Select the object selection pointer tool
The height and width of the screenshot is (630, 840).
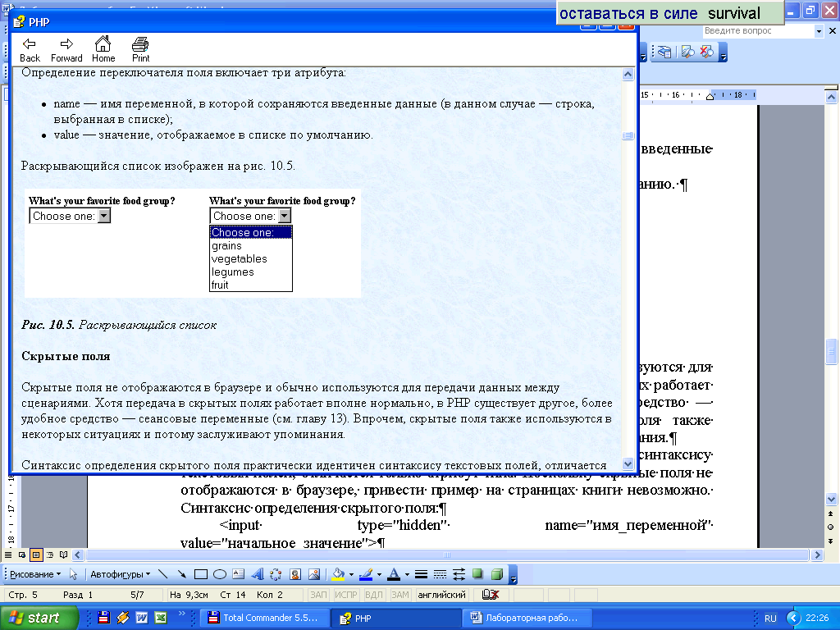pos(73,574)
